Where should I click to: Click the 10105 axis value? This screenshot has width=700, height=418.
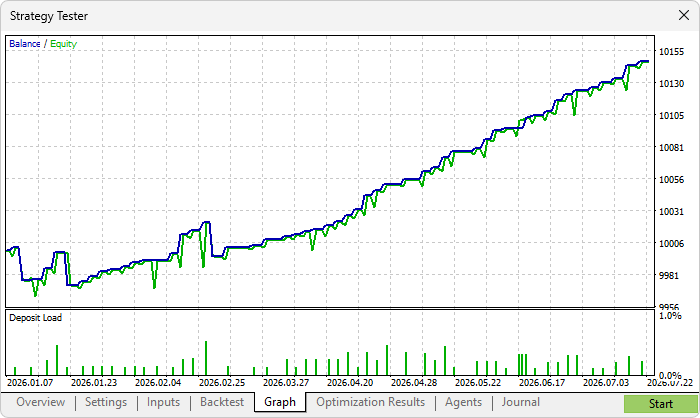[x=671, y=116]
